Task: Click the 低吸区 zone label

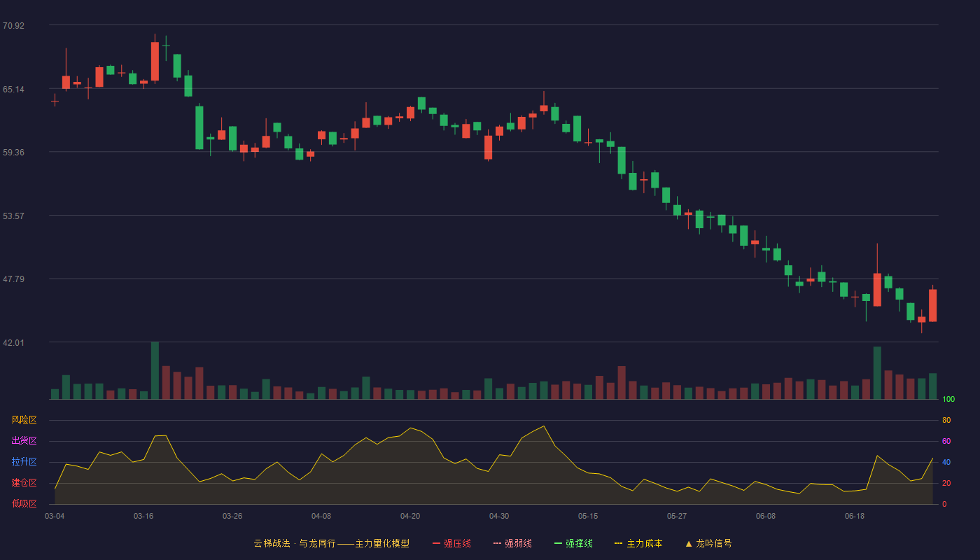Action: coord(24,503)
